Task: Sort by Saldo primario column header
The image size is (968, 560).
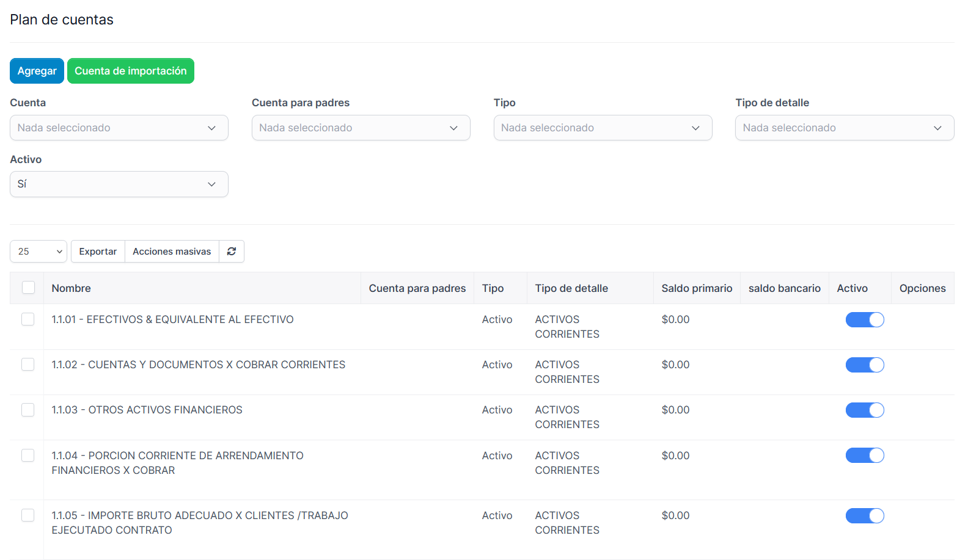Action: [696, 288]
